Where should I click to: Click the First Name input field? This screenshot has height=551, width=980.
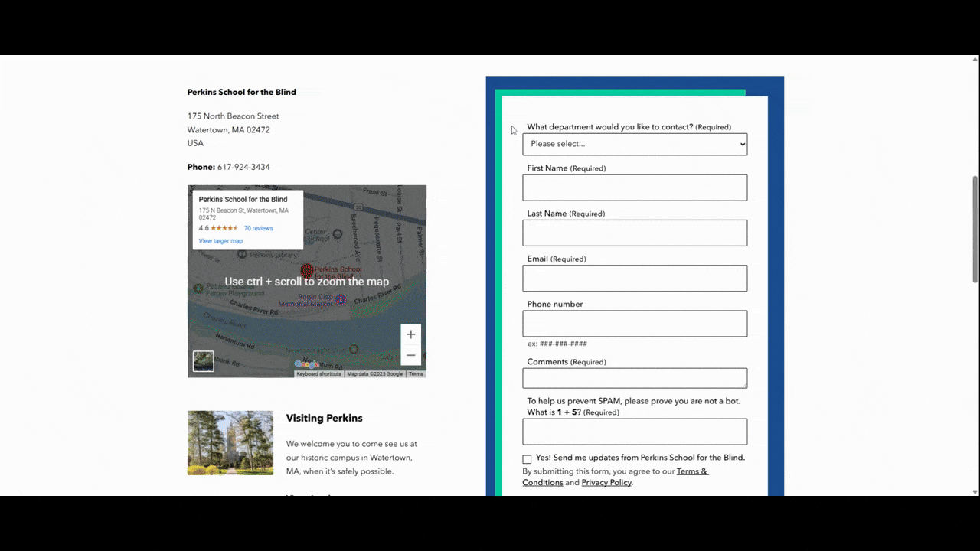[635, 187]
